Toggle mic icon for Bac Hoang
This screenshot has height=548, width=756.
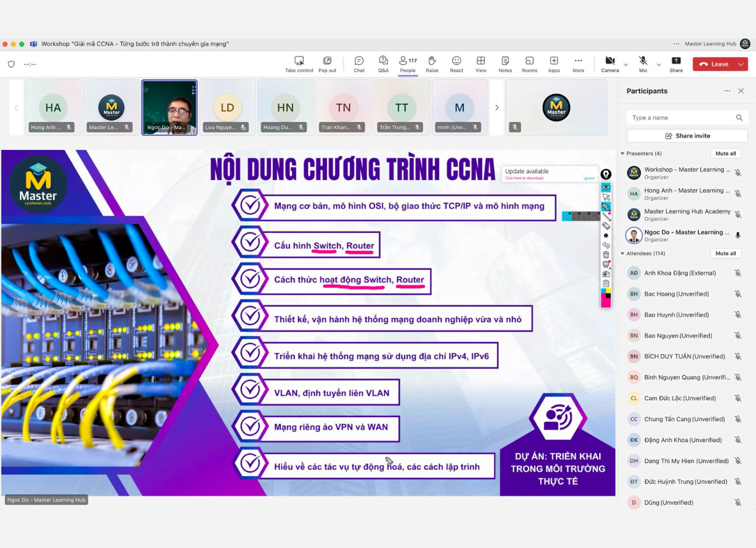(738, 294)
